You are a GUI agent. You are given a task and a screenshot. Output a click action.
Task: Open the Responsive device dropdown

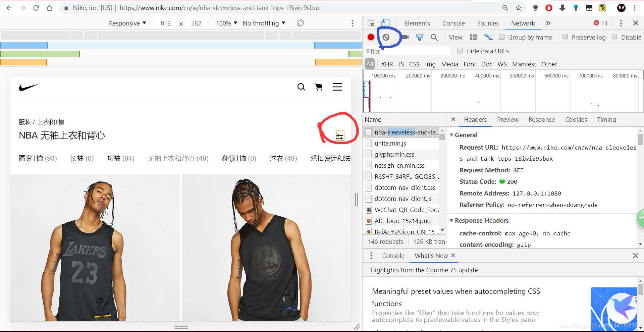(127, 23)
